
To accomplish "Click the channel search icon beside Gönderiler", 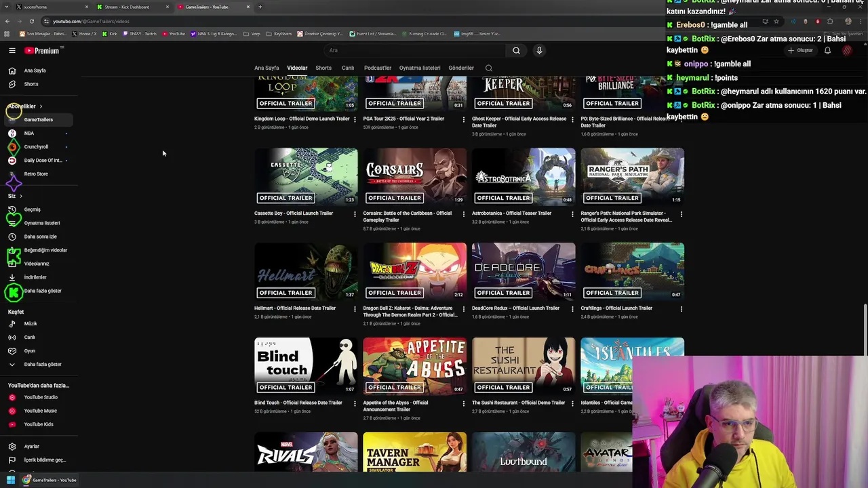I will [x=489, y=68].
